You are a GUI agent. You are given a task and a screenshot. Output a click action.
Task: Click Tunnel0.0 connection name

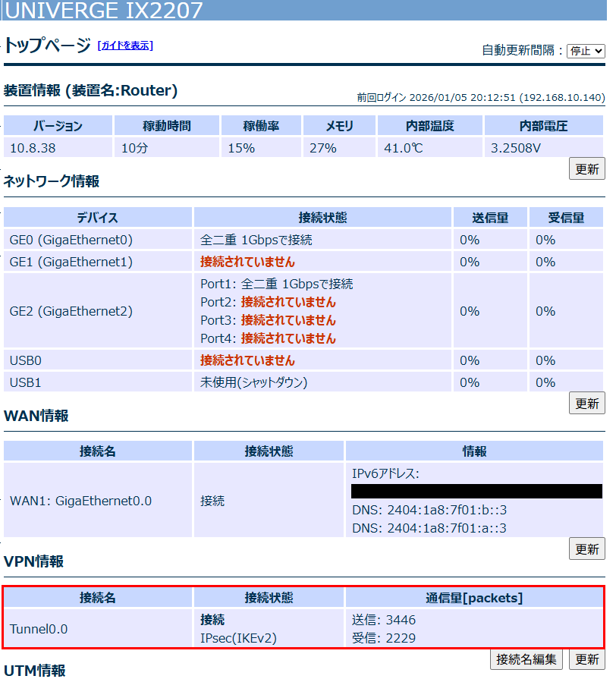click(39, 629)
